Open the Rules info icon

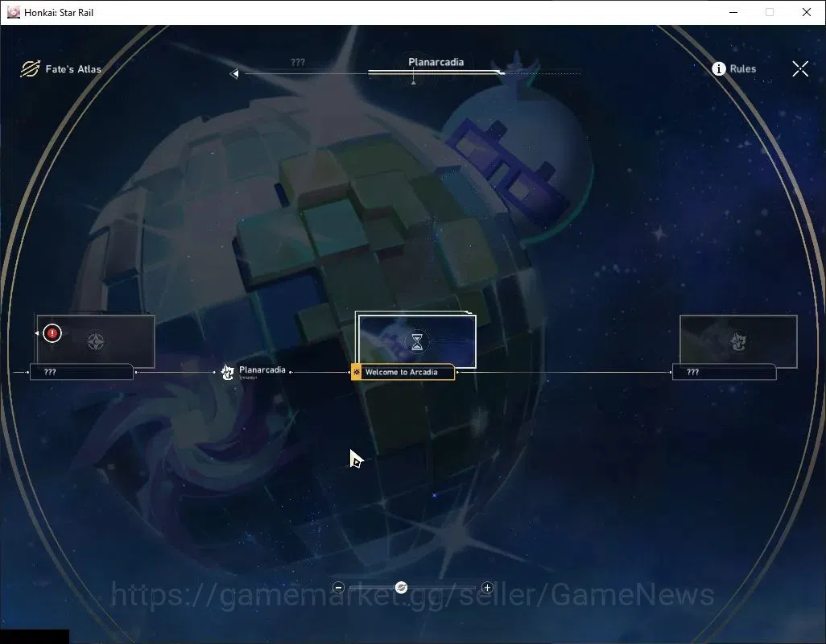point(719,68)
